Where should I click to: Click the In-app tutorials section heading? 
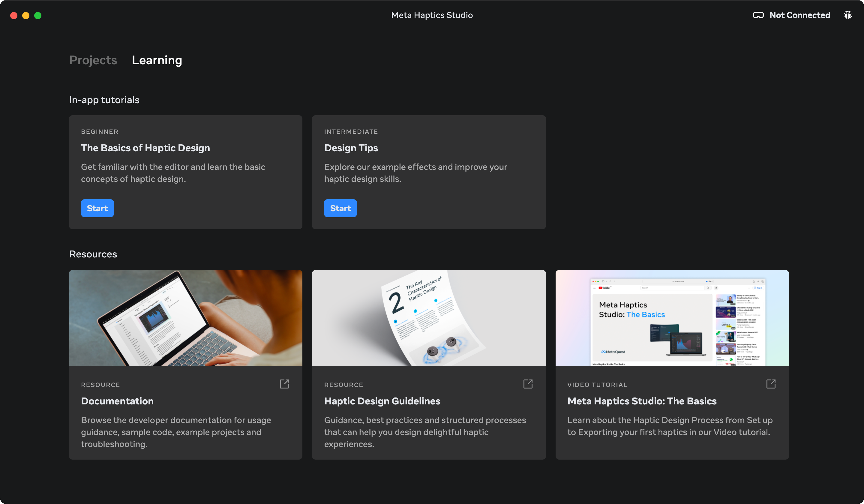pos(104,100)
